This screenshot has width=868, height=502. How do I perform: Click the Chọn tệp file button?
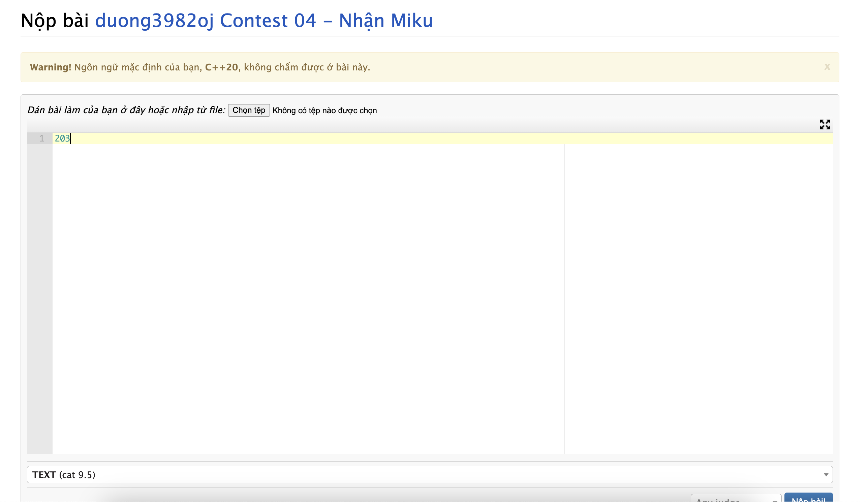click(x=249, y=110)
